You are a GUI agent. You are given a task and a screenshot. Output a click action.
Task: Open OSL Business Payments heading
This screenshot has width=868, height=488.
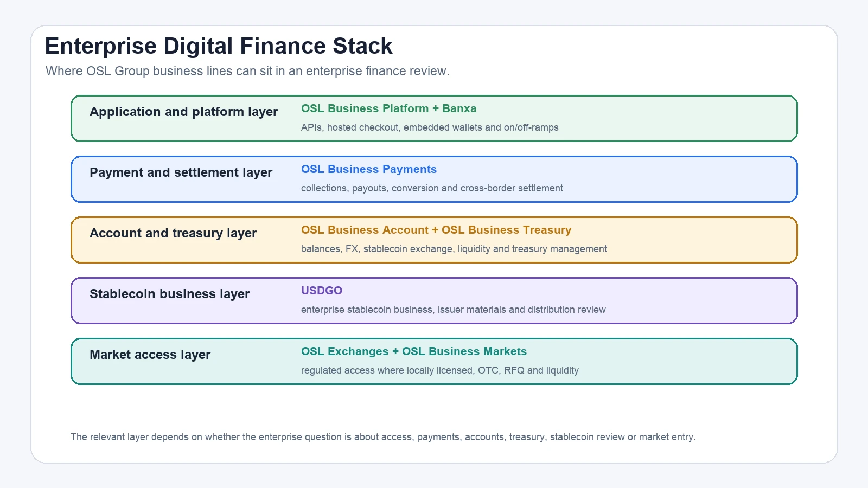369,169
